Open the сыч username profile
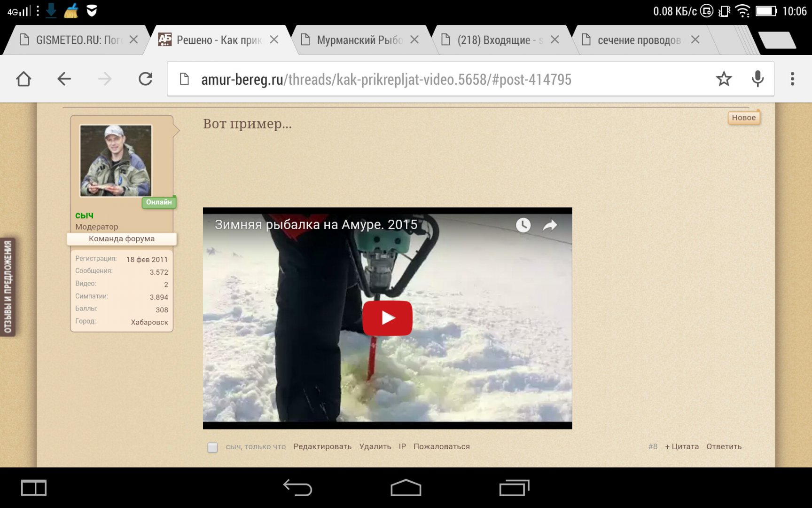The image size is (812, 508). [x=84, y=215]
